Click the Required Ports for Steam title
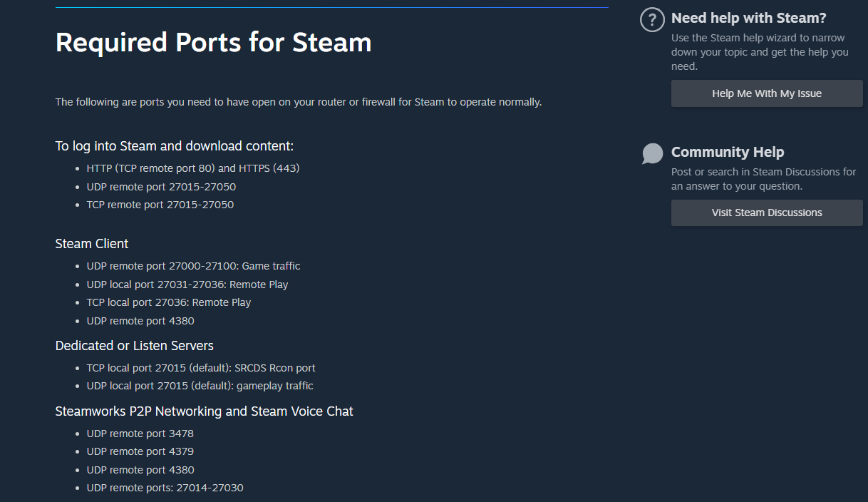Screen dimensions: 868x502 (x=213, y=42)
